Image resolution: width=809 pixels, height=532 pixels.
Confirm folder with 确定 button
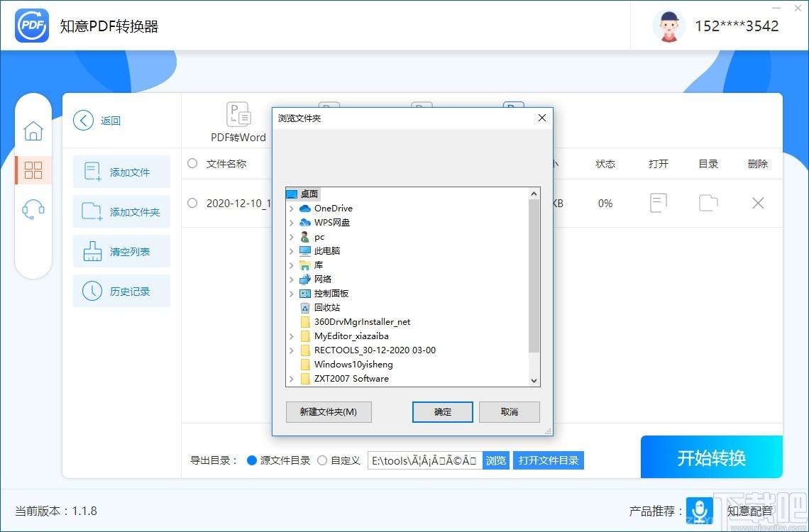[x=443, y=412]
